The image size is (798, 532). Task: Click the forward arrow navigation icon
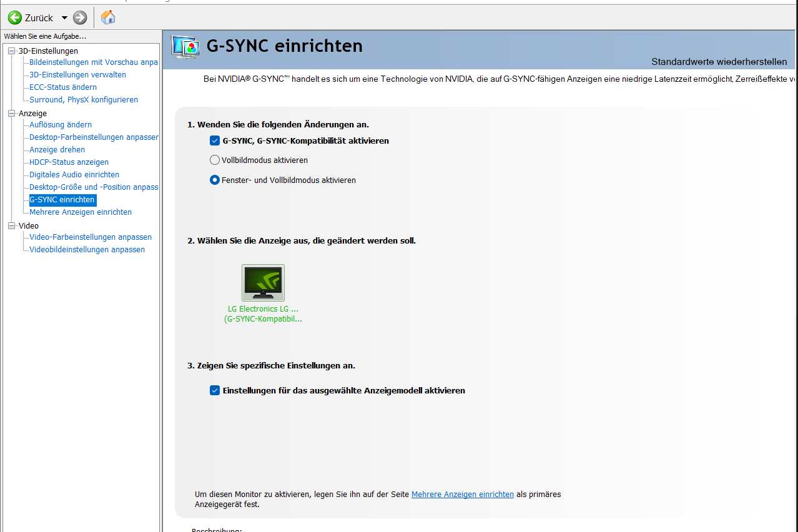80,17
